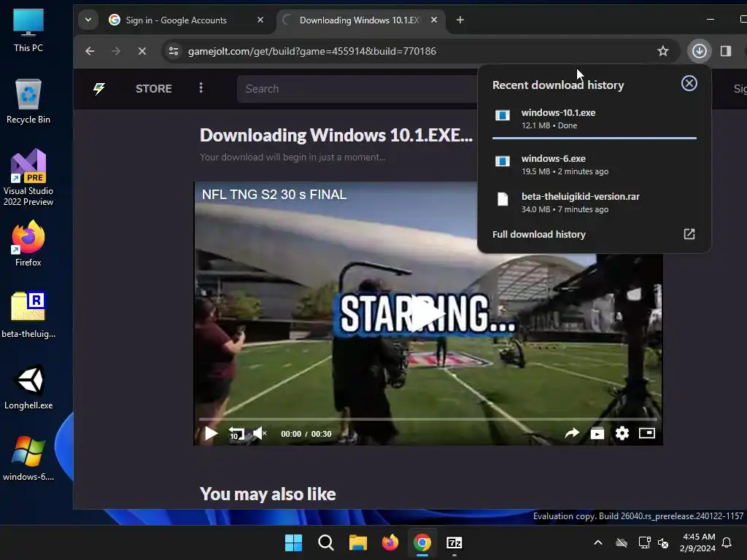Open taskbar Search

pyautogui.click(x=326, y=542)
